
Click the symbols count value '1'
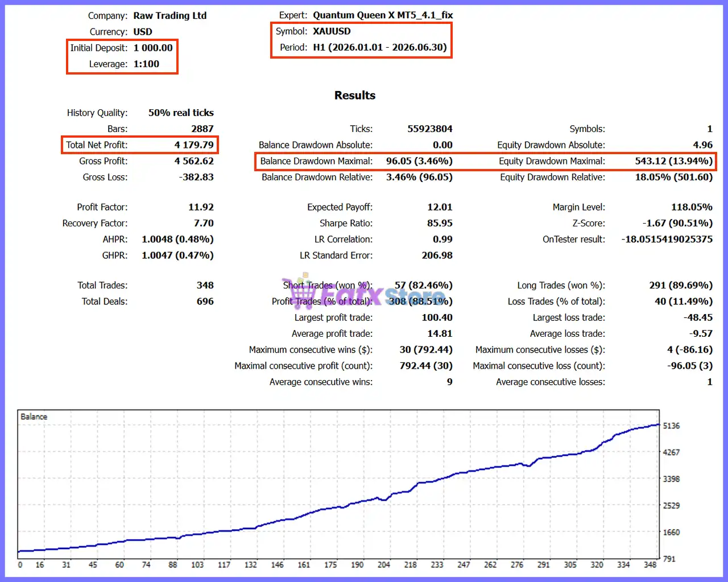(710, 129)
